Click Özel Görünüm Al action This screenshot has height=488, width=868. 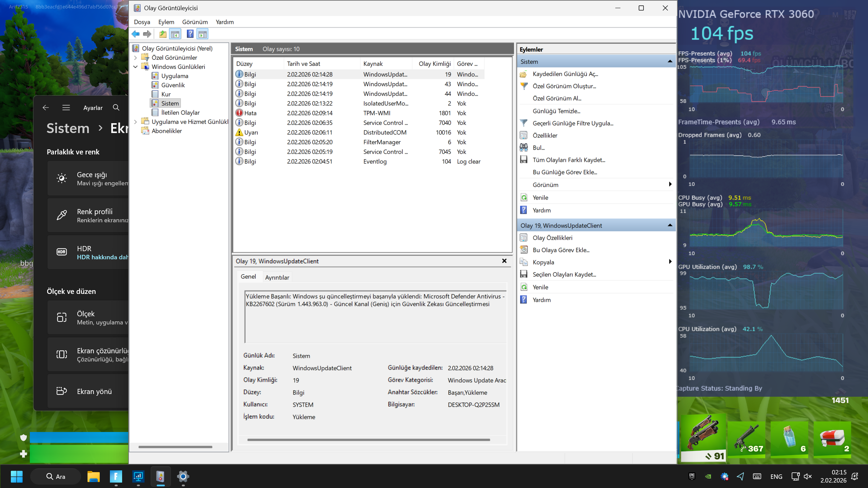point(557,98)
